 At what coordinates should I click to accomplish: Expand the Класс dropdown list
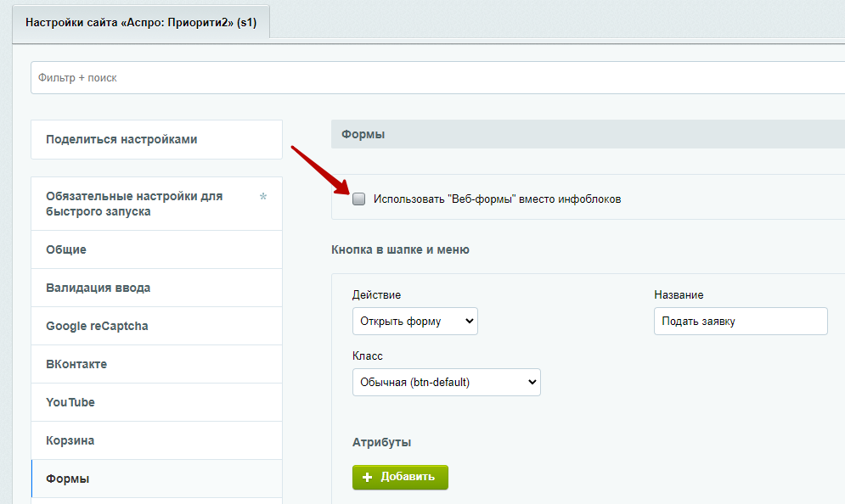pyautogui.click(x=446, y=382)
